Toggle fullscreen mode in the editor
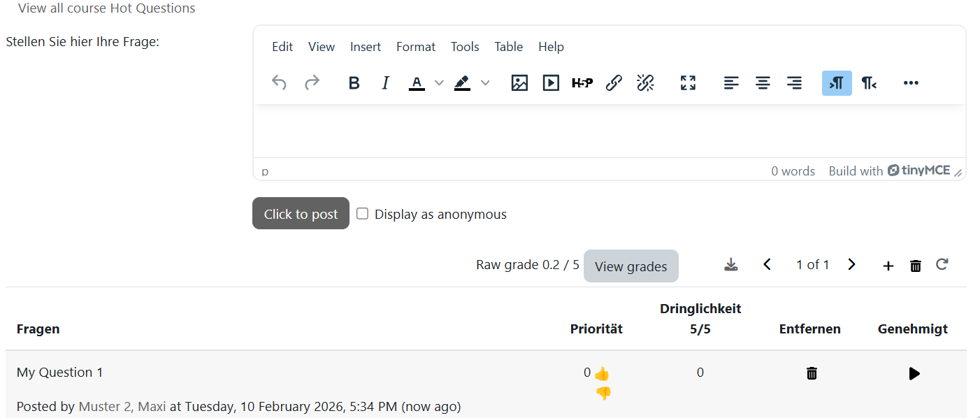 click(688, 83)
